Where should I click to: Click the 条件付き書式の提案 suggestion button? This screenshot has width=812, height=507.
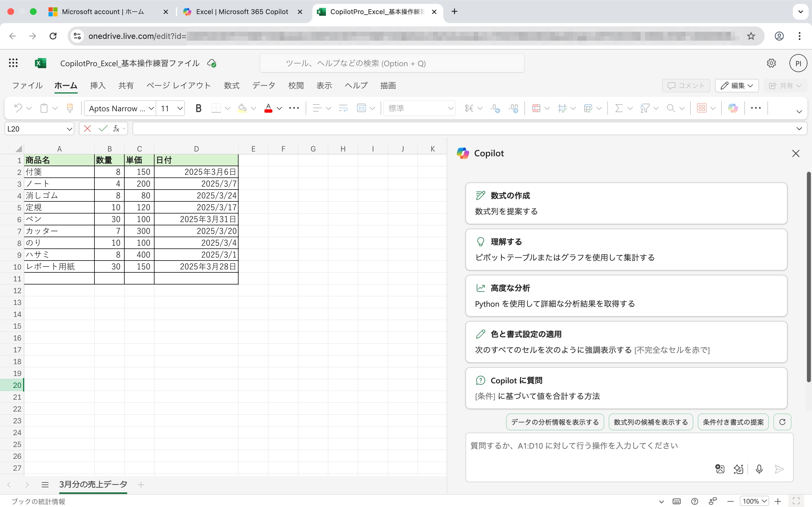(x=733, y=422)
